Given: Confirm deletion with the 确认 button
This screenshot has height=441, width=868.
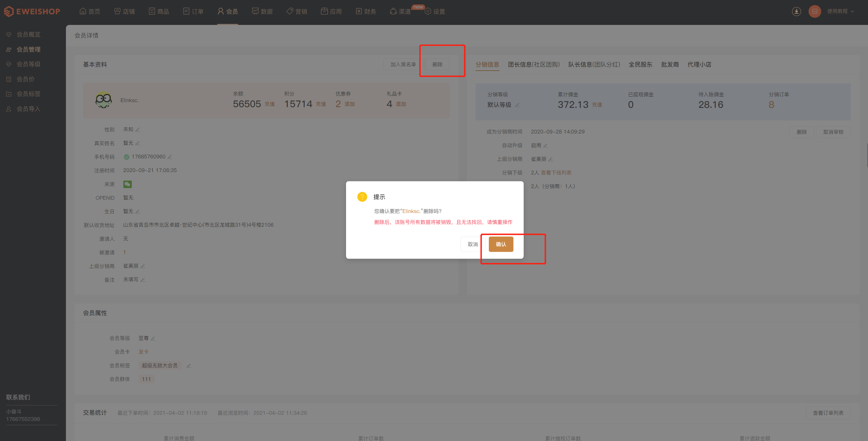Looking at the screenshot, I should [x=501, y=244].
